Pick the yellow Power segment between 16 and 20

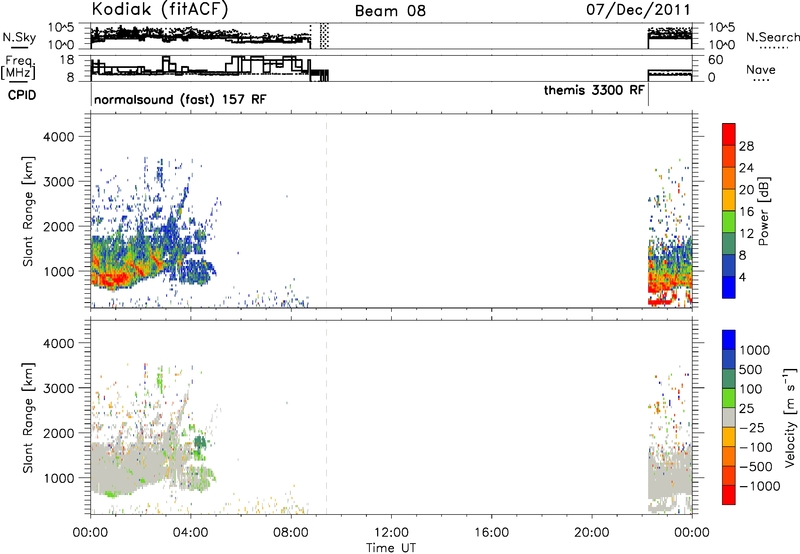coord(729,200)
